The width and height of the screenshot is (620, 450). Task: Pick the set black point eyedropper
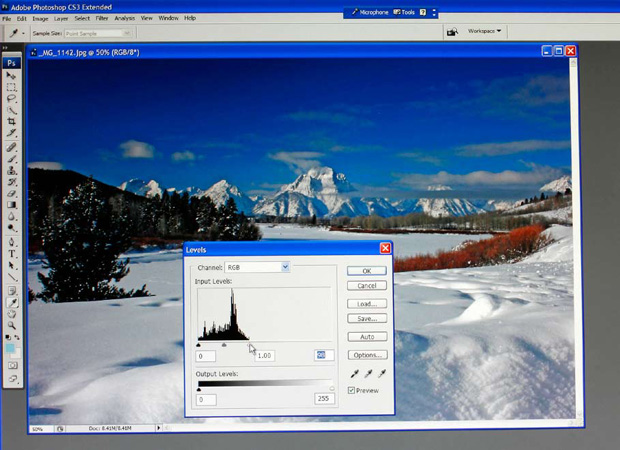(354, 374)
